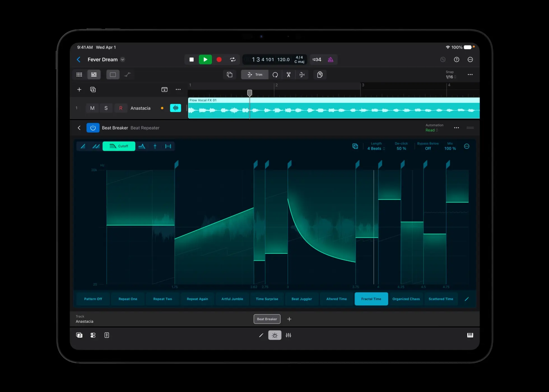Image resolution: width=549 pixels, height=392 pixels.
Task: Select the resonance peak mode icon
Action: 142,146
